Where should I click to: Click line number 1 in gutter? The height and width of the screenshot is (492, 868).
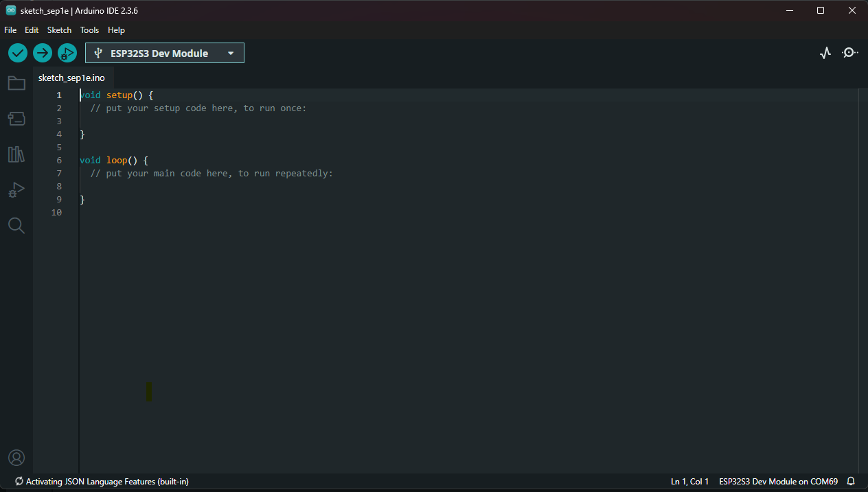59,95
